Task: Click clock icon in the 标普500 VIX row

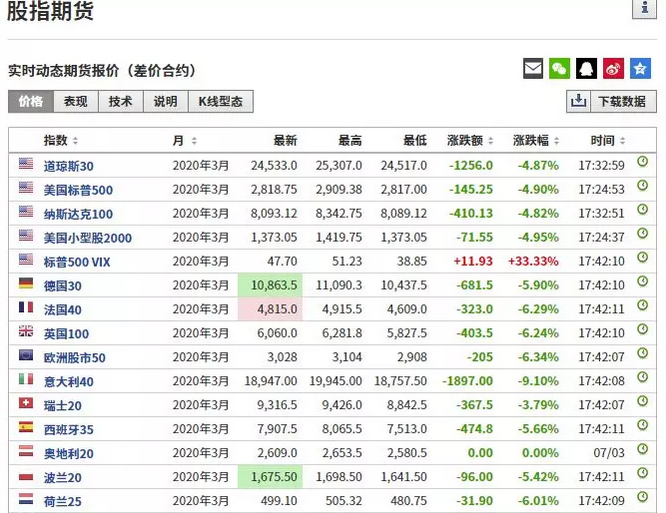Action: tap(643, 257)
